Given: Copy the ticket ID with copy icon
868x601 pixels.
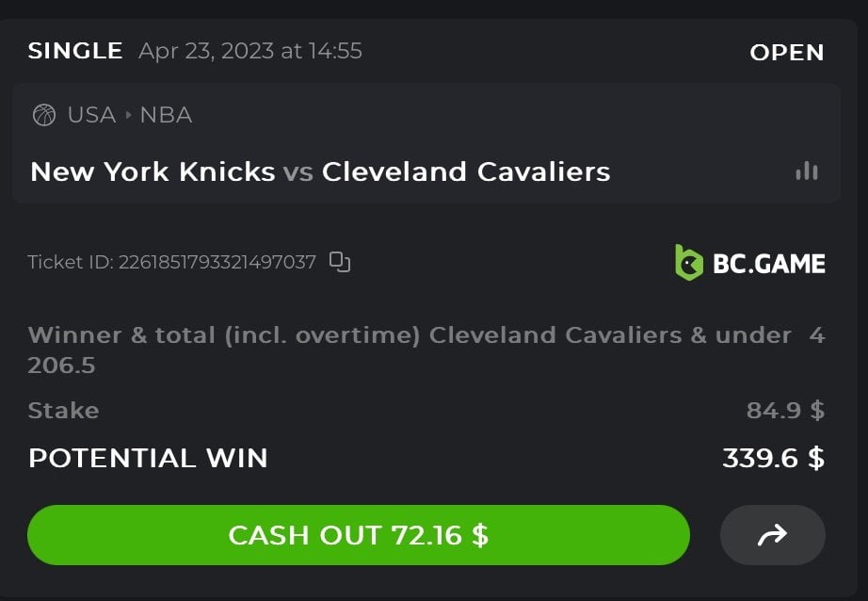Looking at the screenshot, I should tap(340, 262).
